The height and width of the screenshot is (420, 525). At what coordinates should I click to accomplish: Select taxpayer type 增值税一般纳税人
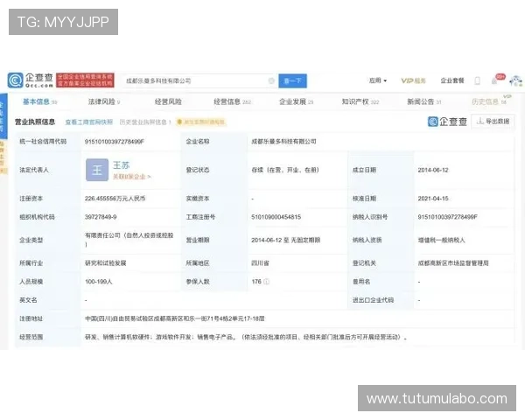click(x=441, y=240)
